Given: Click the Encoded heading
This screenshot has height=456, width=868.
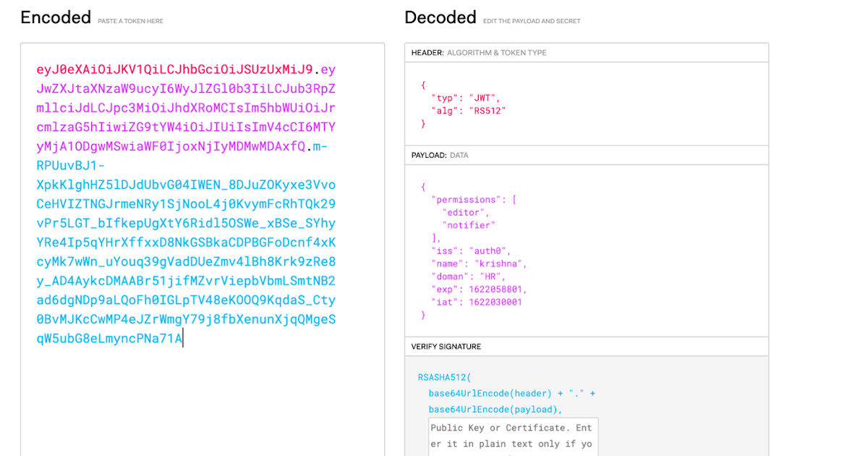Looking at the screenshot, I should [x=56, y=17].
